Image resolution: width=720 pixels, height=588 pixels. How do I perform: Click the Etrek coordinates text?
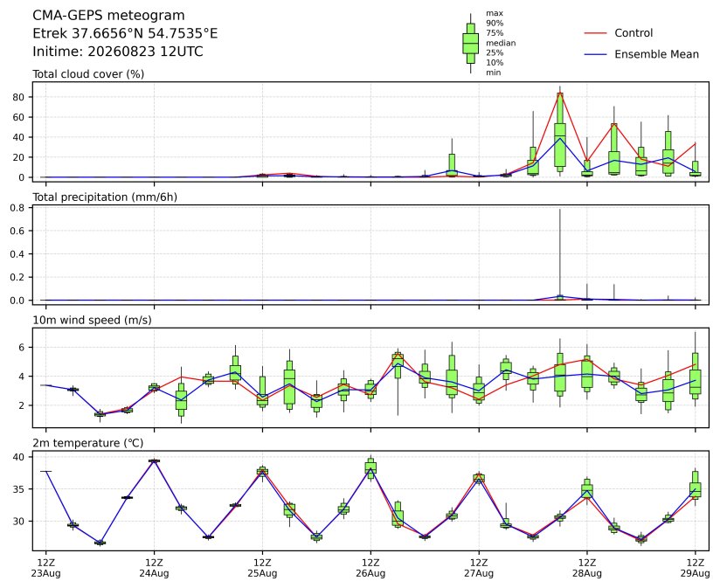pos(125,33)
